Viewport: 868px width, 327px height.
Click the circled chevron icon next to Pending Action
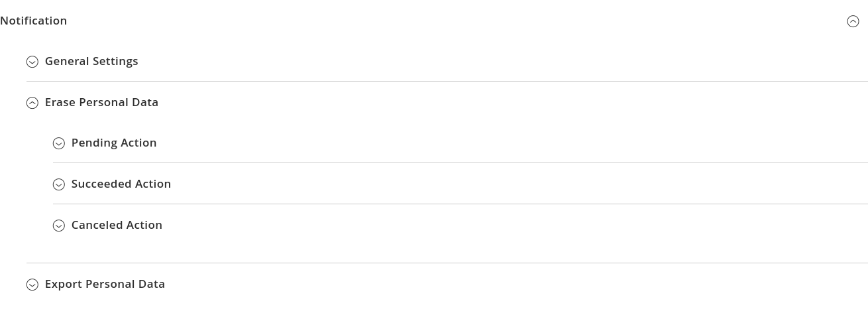[59, 143]
